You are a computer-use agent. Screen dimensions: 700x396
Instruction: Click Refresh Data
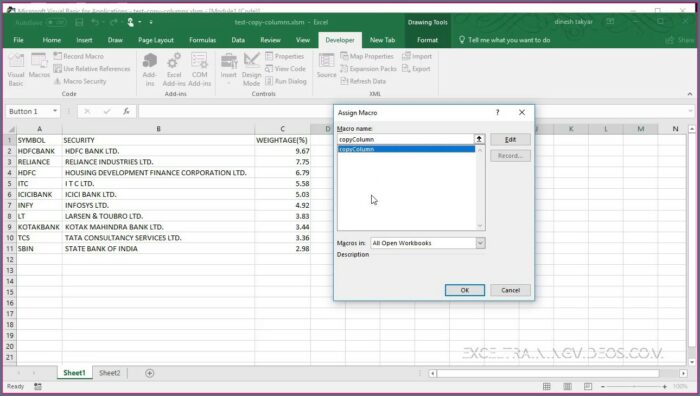(x=363, y=81)
